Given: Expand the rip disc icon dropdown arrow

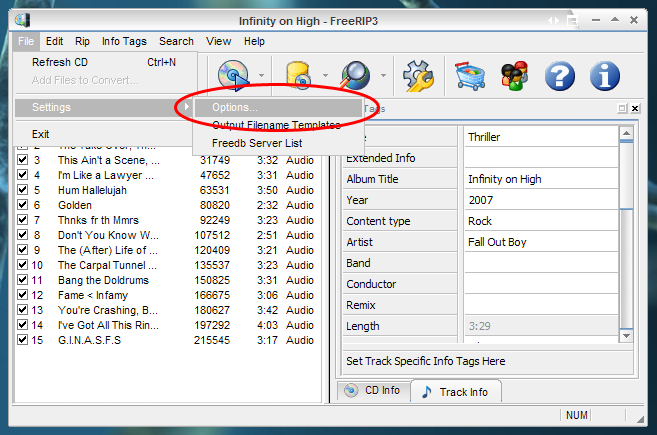Looking at the screenshot, I should tap(261, 75).
